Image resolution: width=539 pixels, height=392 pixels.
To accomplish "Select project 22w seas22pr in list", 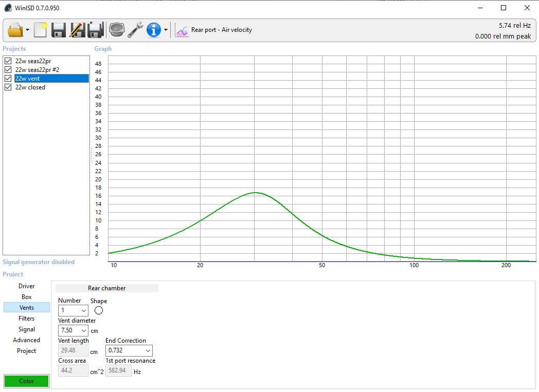I will [x=33, y=61].
